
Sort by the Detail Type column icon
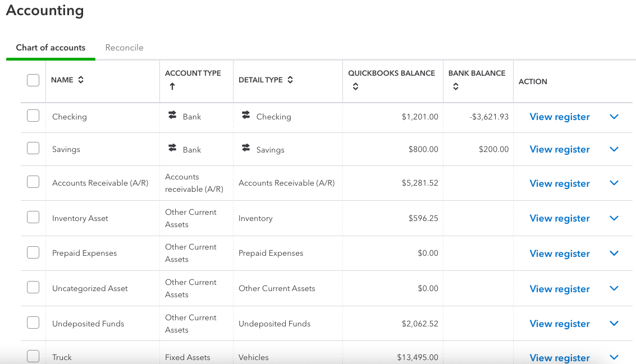pyautogui.click(x=290, y=80)
